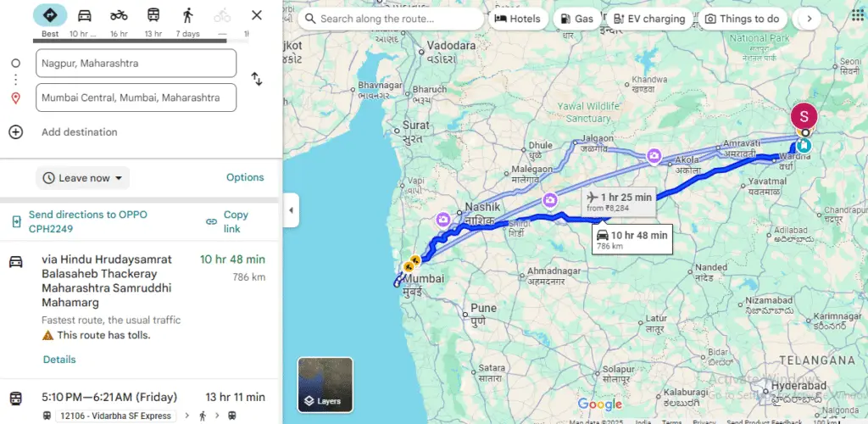Click the Add destination plus icon
868x424 pixels.
click(x=15, y=131)
